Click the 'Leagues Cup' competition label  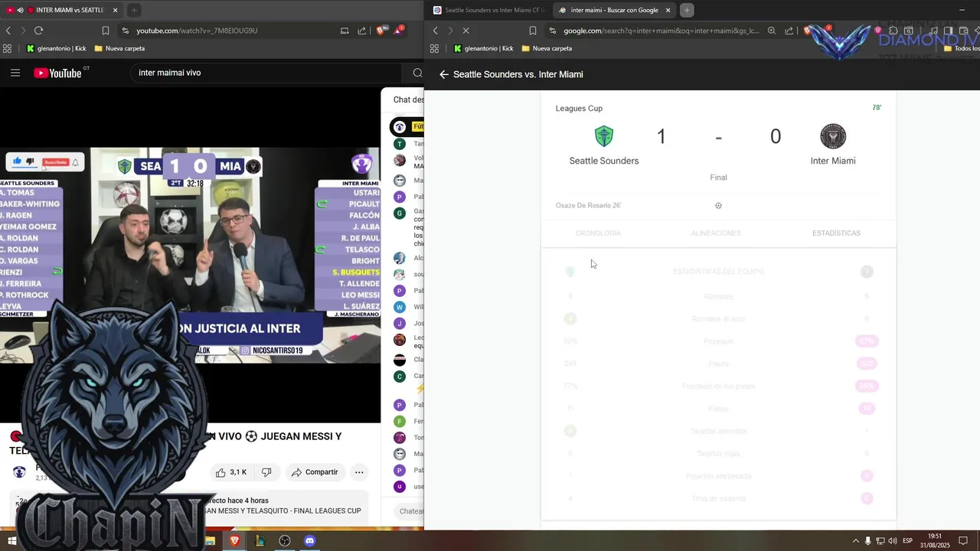coord(579,108)
